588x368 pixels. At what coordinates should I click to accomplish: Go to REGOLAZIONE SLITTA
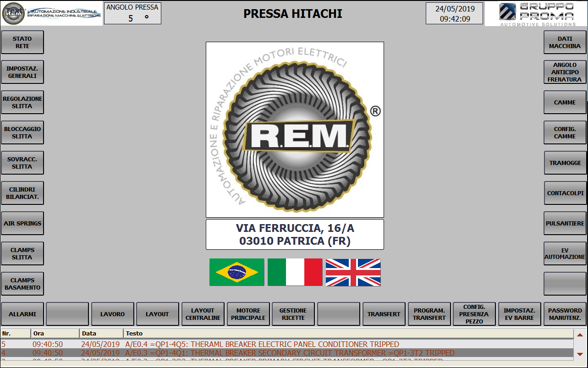(22, 103)
